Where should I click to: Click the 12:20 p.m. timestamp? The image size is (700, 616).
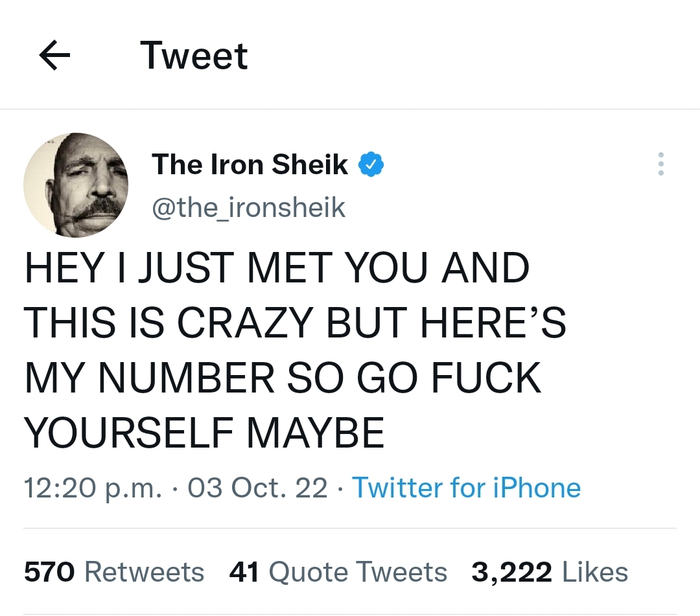click(93, 487)
